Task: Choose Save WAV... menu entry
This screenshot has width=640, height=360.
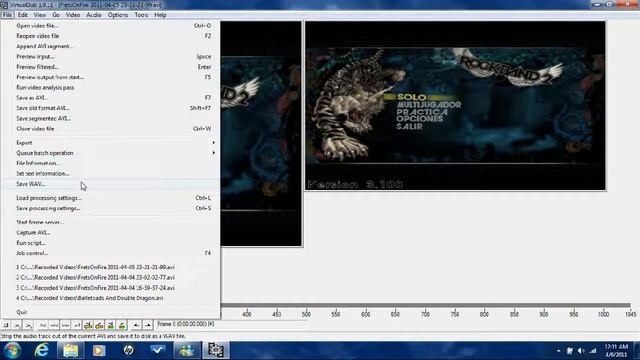Action: tap(110, 184)
